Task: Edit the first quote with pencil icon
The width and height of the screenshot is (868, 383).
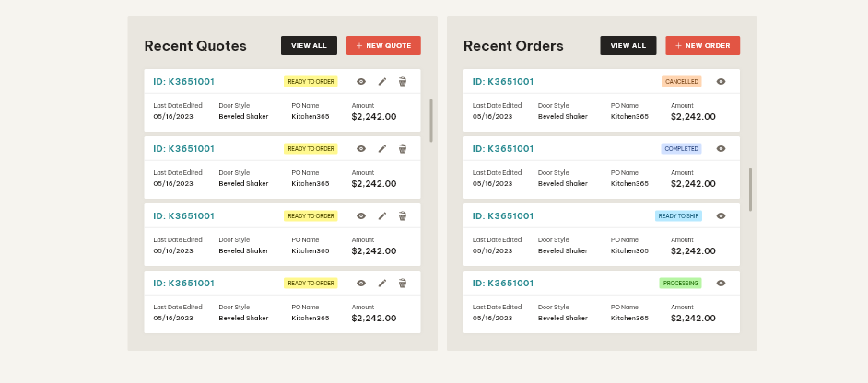Action: 382,82
